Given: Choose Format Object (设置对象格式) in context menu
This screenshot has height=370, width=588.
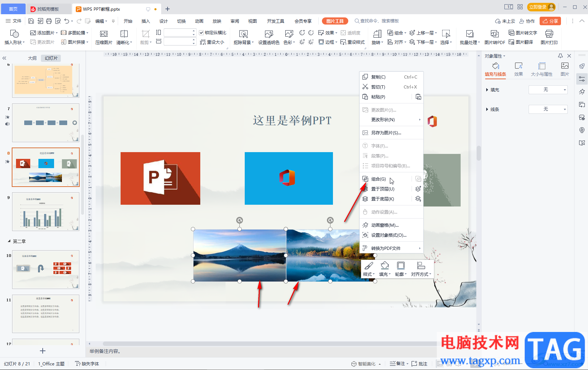Looking at the screenshot, I should 391,235.
